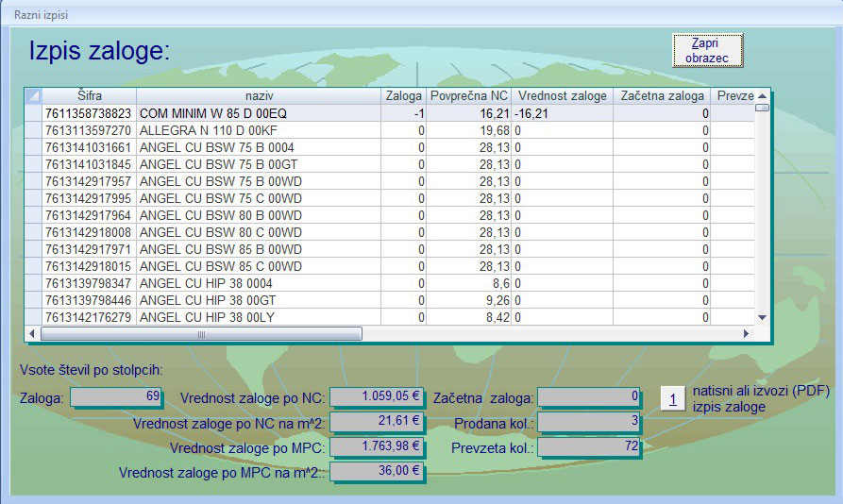
Task: Click the Zaloga column header
Action: tap(404, 96)
